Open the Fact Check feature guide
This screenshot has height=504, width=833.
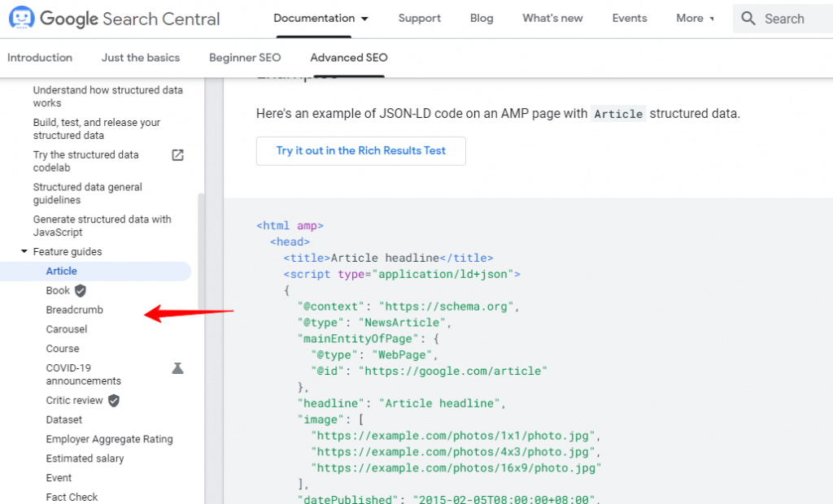[x=72, y=497]
